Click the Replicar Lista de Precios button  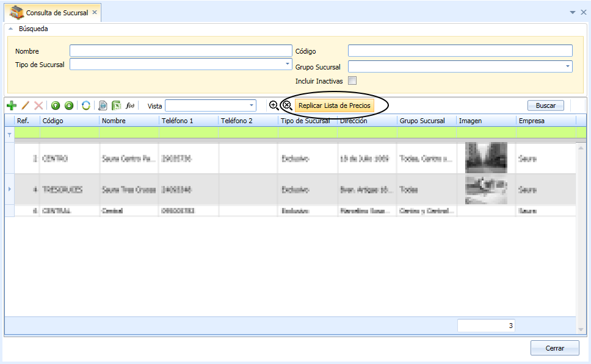click(335, 105)
